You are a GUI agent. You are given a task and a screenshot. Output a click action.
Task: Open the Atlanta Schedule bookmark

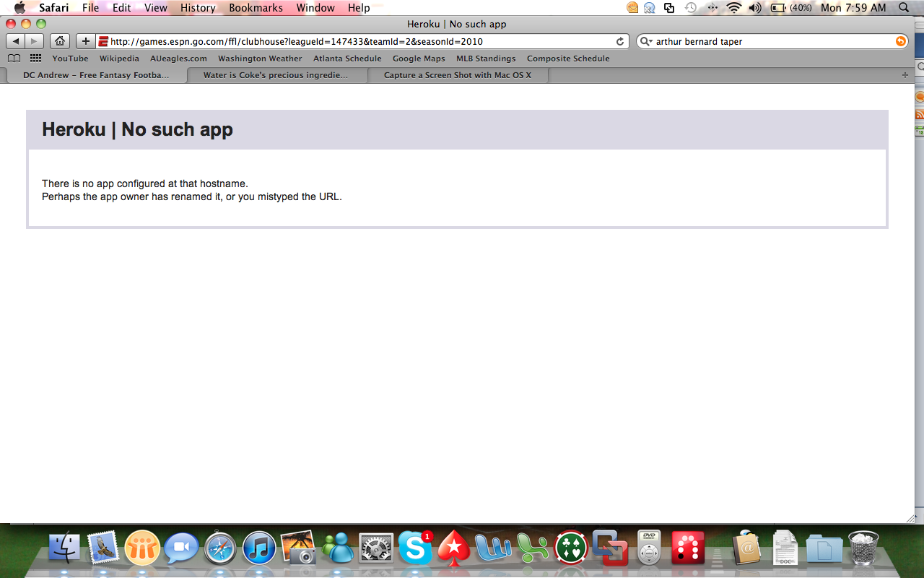click(347, 59)
